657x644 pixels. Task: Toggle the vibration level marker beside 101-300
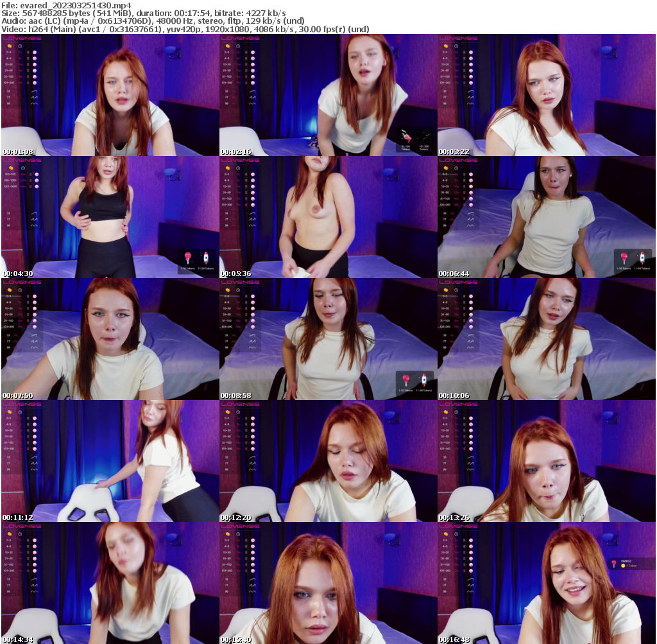pos(28,83)
